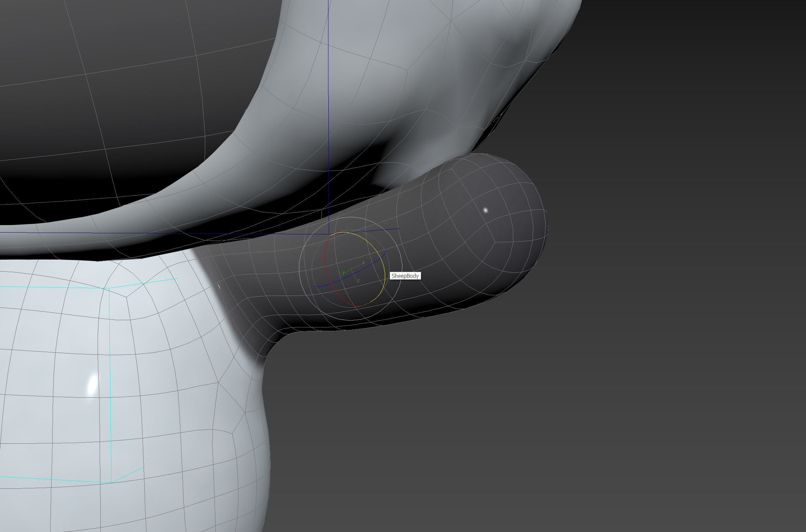Click the gray x axis label in gizmo
806x532 pixels.
(x=363, y=263)
